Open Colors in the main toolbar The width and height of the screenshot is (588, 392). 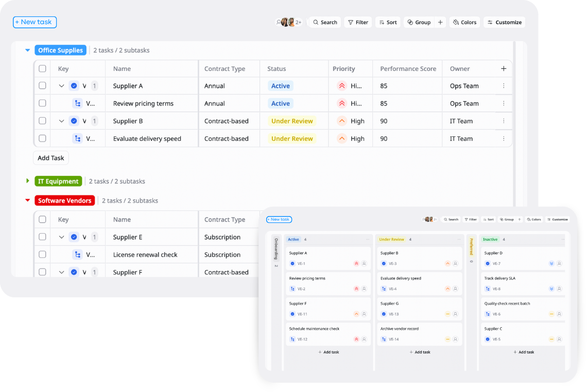[464, 23]
